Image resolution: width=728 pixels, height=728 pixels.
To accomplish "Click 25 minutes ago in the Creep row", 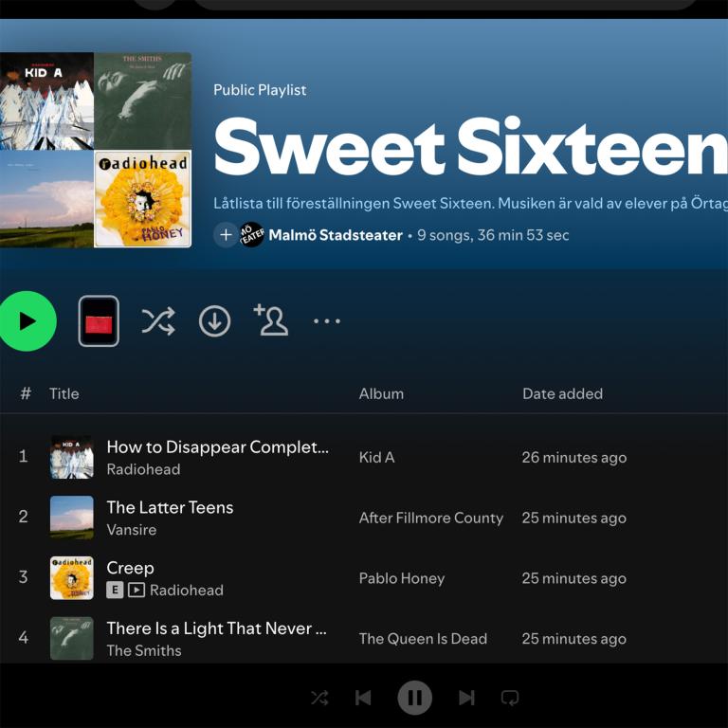I will (x=574, y=578).
